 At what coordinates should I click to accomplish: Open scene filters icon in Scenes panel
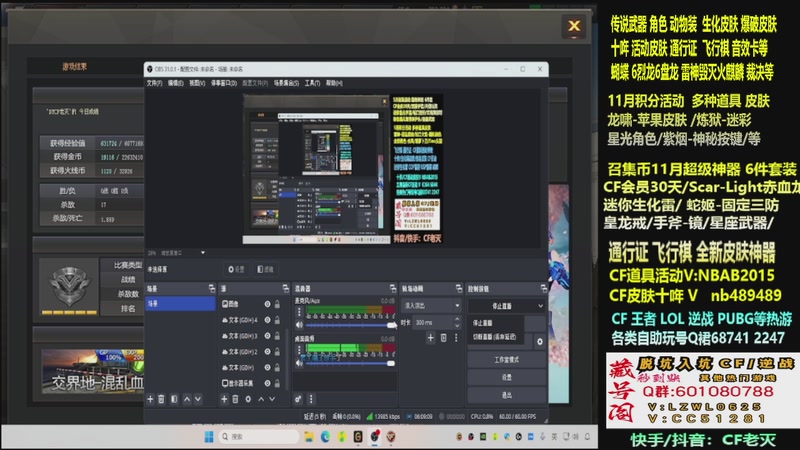(174, 399)
